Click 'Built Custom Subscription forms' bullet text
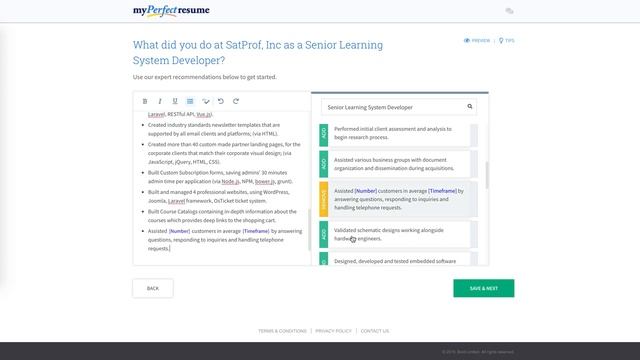640x360 pixels. (220, 177)
